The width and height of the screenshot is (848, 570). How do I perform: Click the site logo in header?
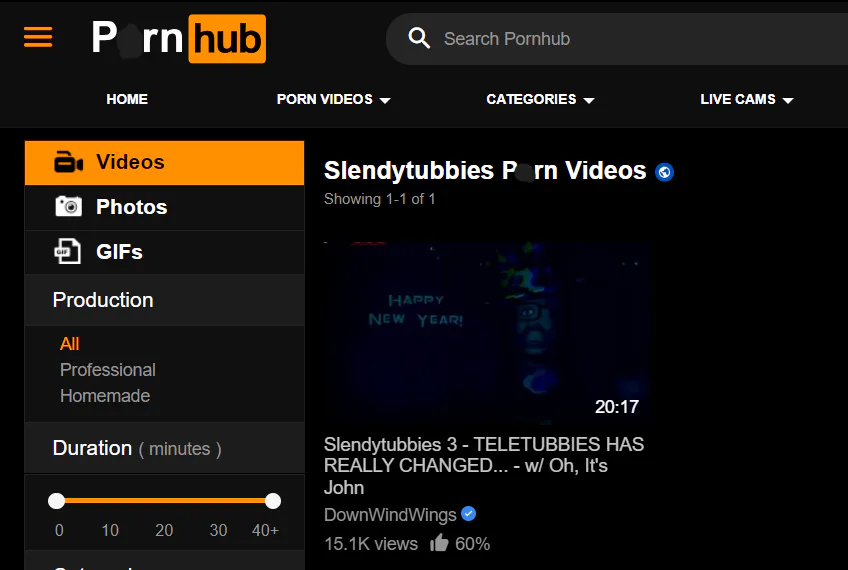(178, 38)
